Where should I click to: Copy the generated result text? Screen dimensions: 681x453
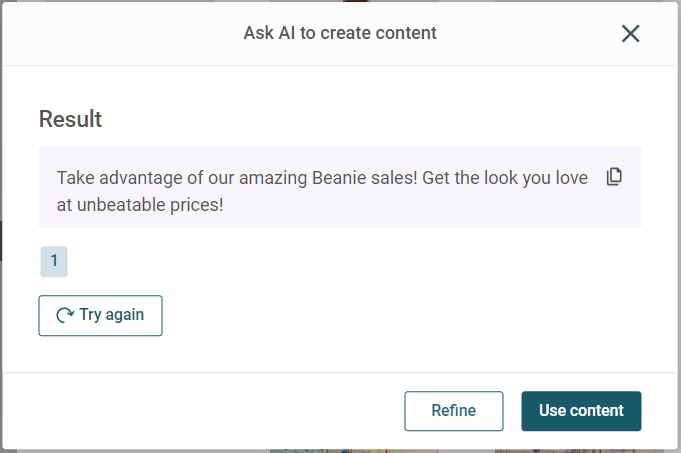[614, 177]
